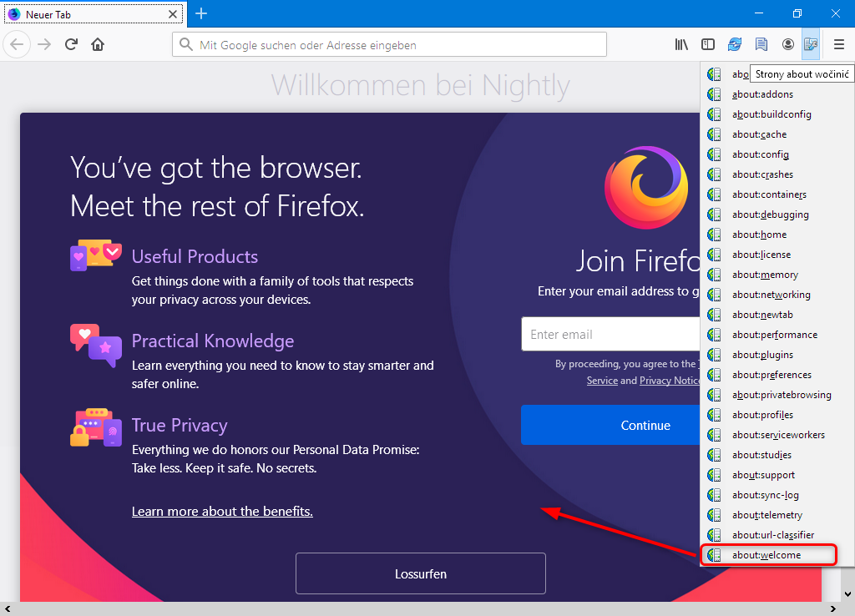Click about:telemetry menu entry

[x=777, y=515]
